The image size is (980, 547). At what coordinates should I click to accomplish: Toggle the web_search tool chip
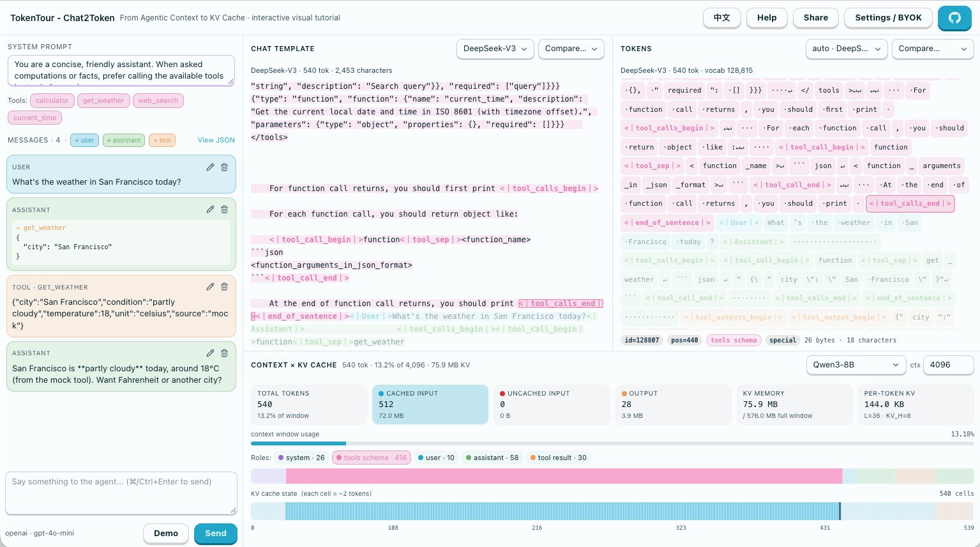[158, 100]
